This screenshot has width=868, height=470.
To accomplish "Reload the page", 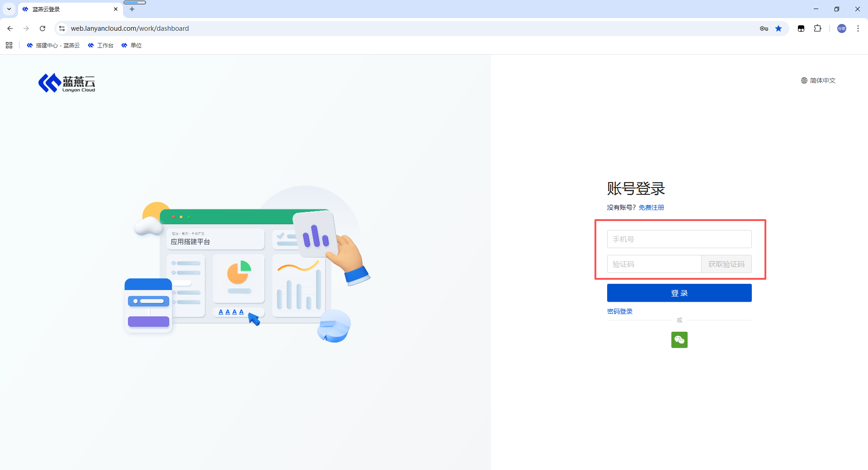I will [42, 28].
